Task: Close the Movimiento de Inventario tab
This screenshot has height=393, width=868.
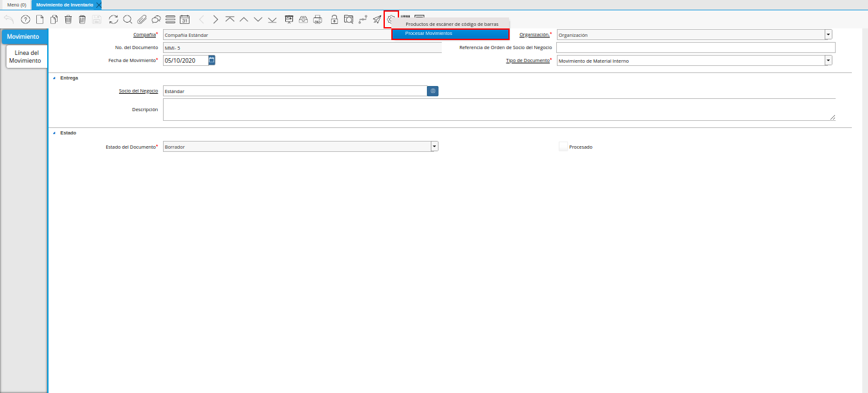Action: pyautogui.click(x=99, y=5)
